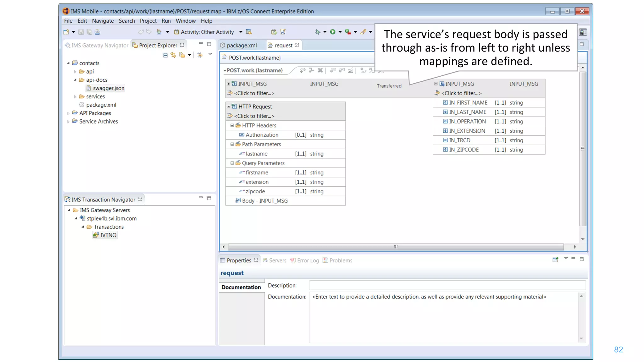Click the Home icon in the toolbar
The height and width of the screenshot is (362, 644).
(159, 32)
